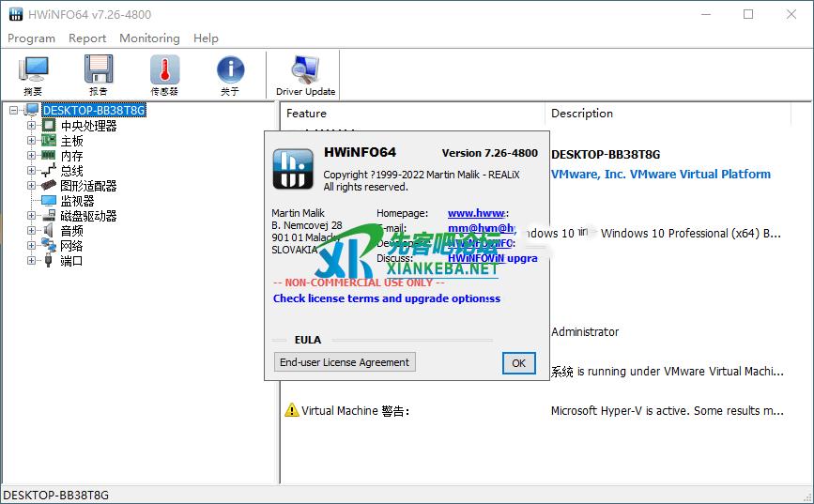
Task: Select the 监视器 monitor tree node
Action: (x=77, y=201)
